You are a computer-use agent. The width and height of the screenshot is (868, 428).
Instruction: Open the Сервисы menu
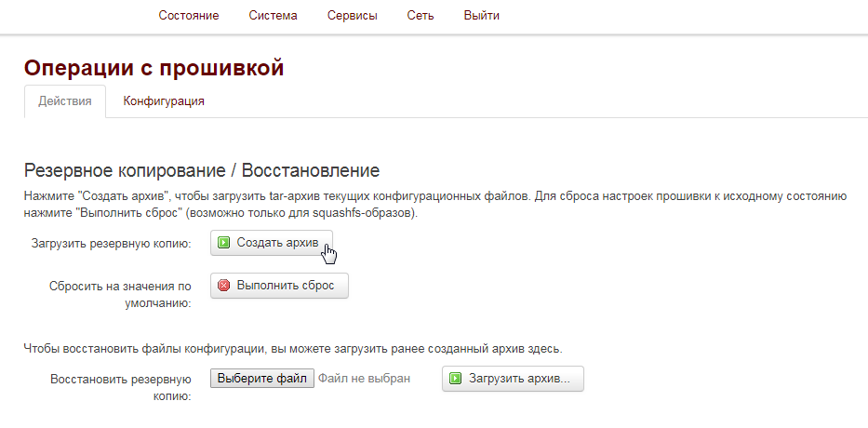click(352, 16)
